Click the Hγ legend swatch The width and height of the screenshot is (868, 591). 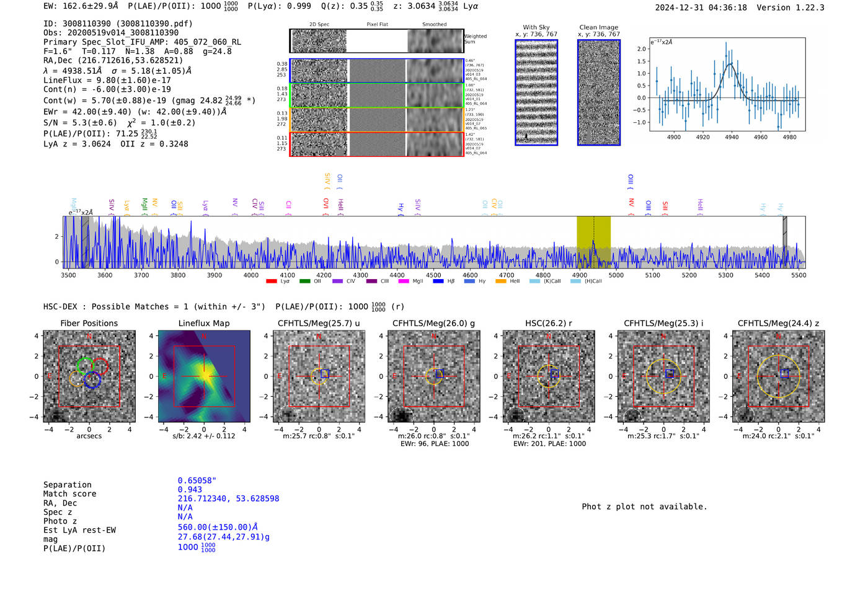tap(469, 282)
